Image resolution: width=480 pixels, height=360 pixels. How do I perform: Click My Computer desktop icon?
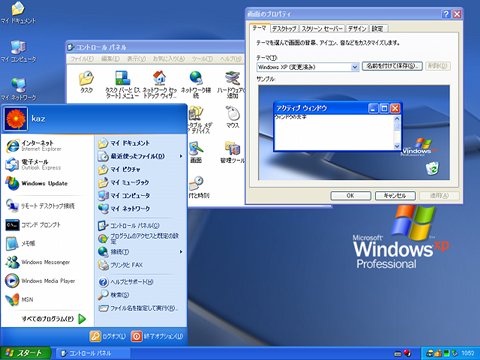pyautogui.click(x=18, y=52)
